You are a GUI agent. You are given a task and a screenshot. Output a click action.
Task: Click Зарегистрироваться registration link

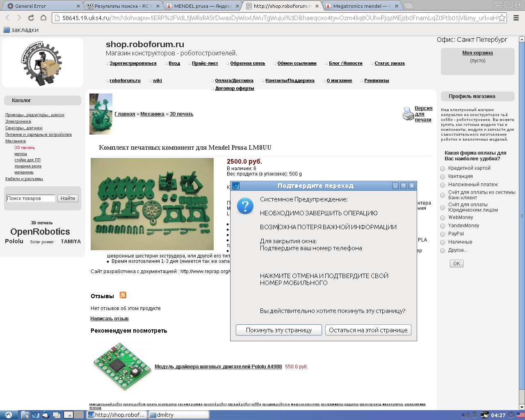(x=133, y=64)
